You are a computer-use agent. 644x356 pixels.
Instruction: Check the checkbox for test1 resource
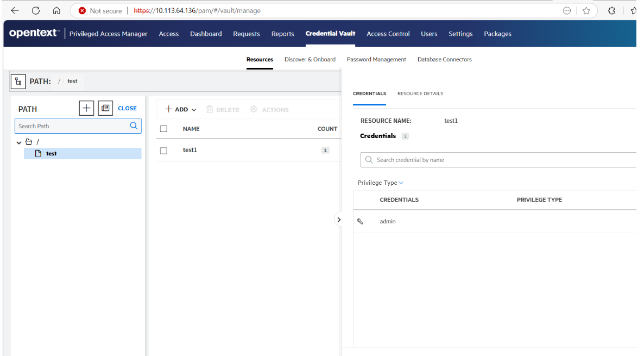tap(163, 151)
